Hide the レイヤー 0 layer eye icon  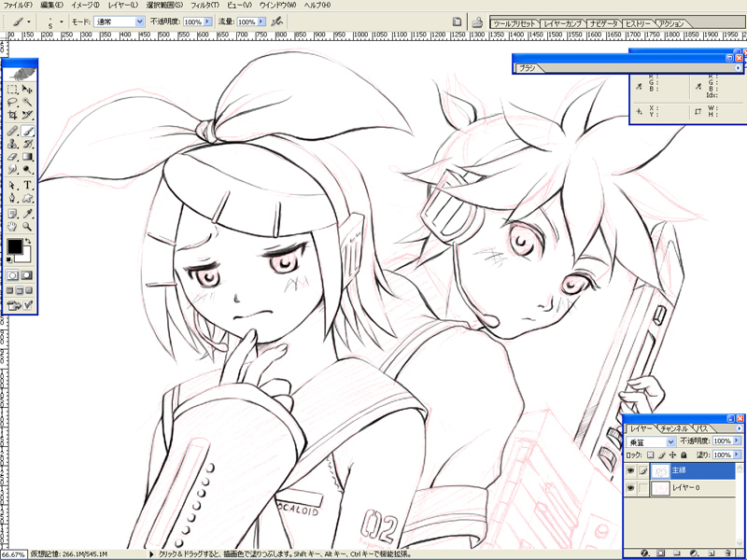[x=631, y=488]
